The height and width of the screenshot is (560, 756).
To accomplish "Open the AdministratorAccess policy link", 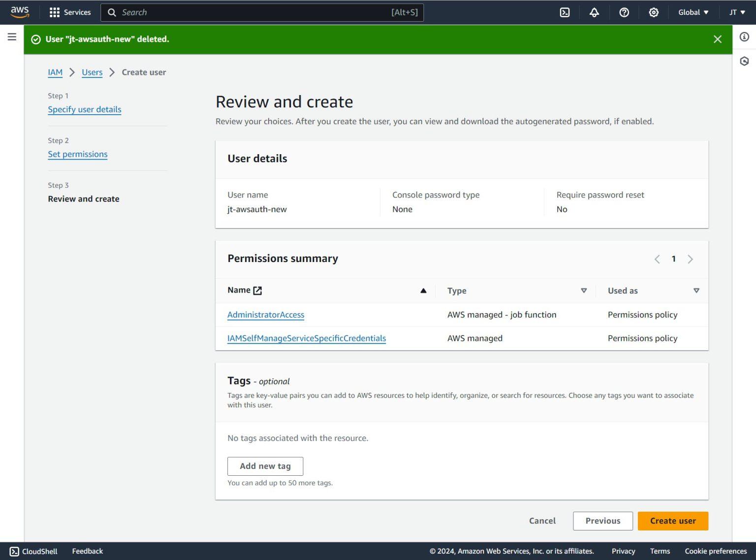I will [265, 315].
